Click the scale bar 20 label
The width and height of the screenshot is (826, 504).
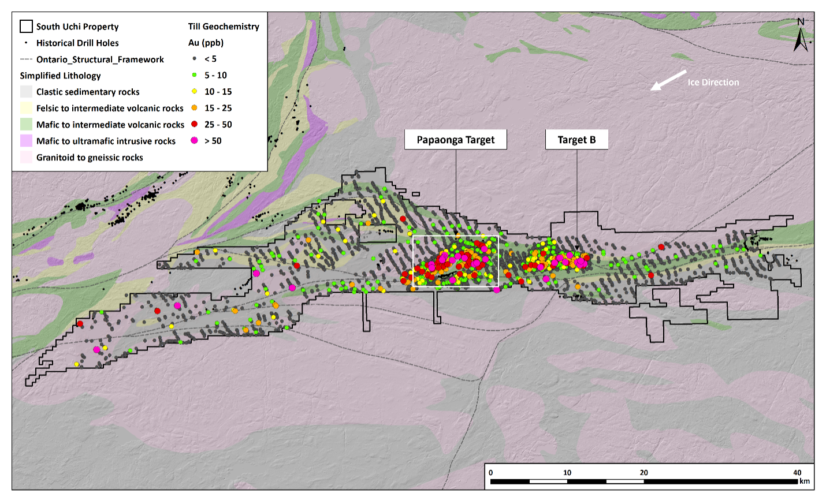coord(644,472)
